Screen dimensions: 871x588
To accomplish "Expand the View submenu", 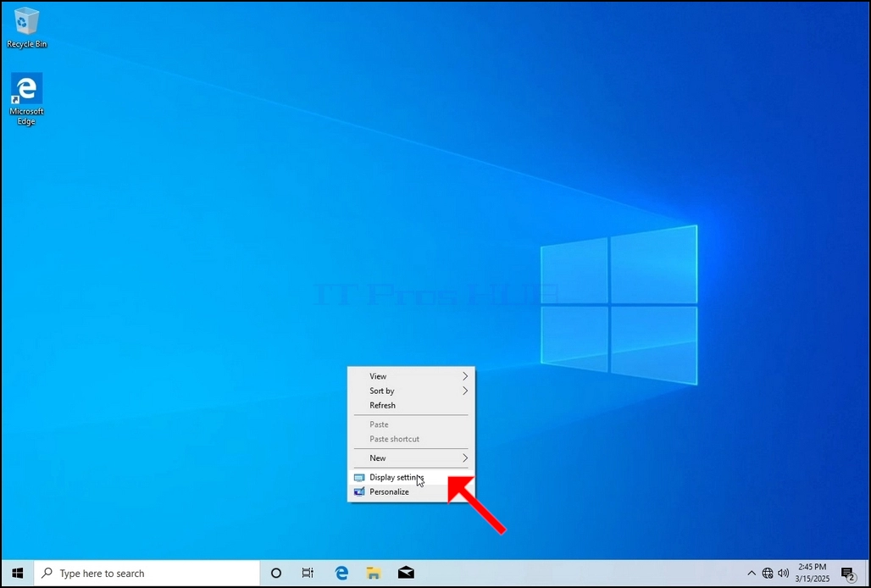I will pyautogui.click(x=411, y=376).
